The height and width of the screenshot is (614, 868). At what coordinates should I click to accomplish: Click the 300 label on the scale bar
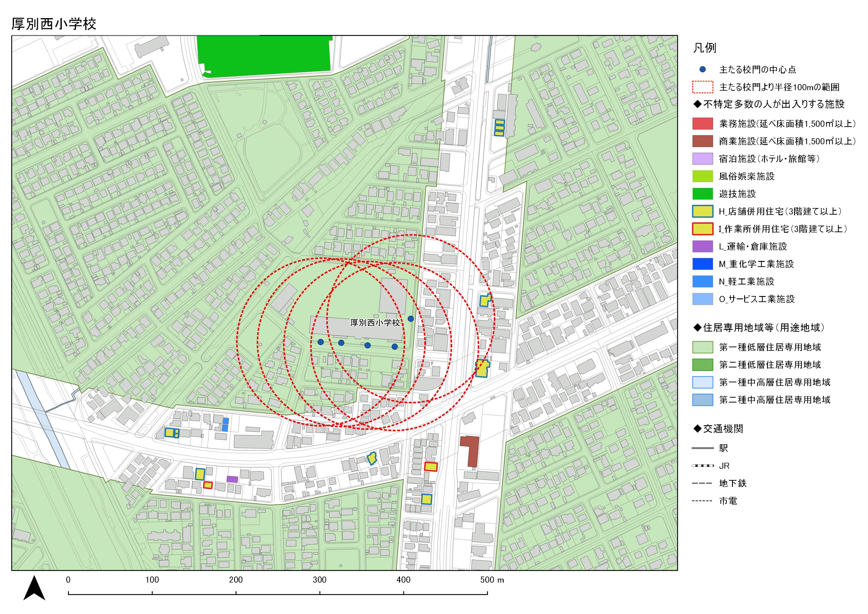[320, 580]
